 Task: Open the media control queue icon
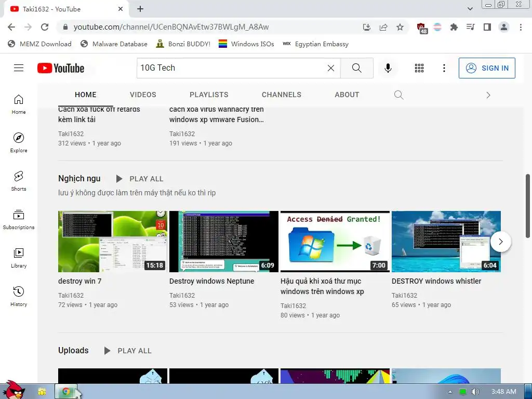470,27
